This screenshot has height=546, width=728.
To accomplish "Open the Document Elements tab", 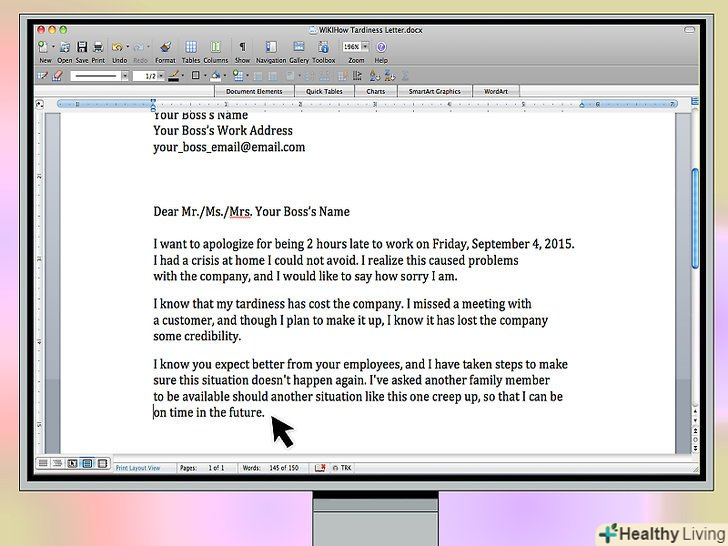I will (x=254, y=91).
